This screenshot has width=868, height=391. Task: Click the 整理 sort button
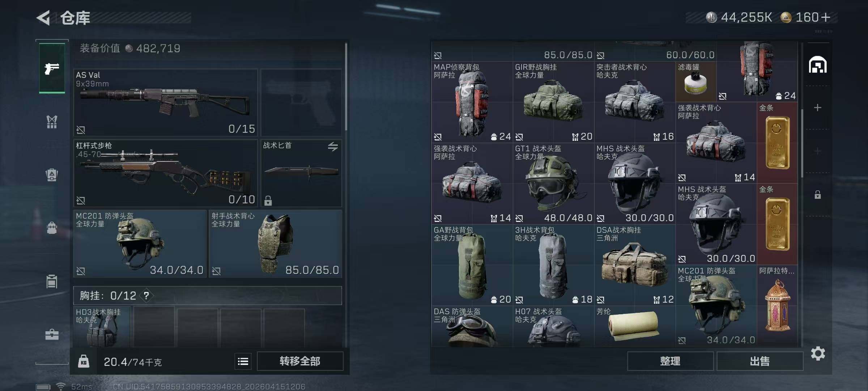click(670, 361)
